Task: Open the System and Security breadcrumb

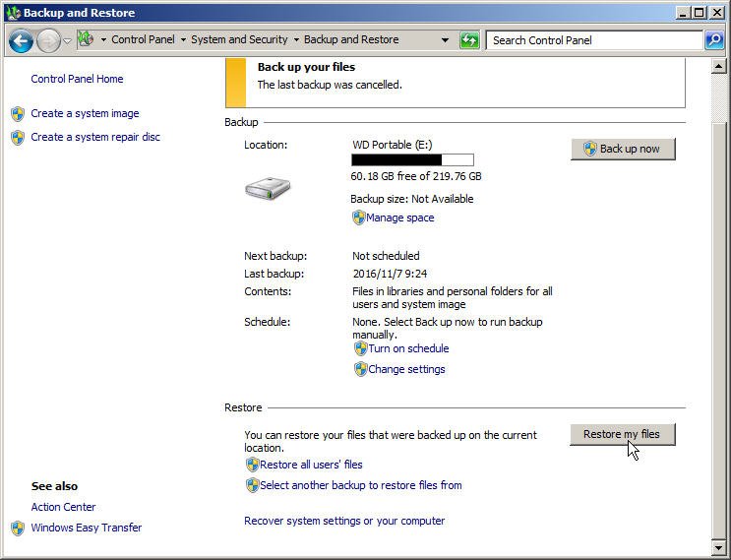Action: pos(239,39)
